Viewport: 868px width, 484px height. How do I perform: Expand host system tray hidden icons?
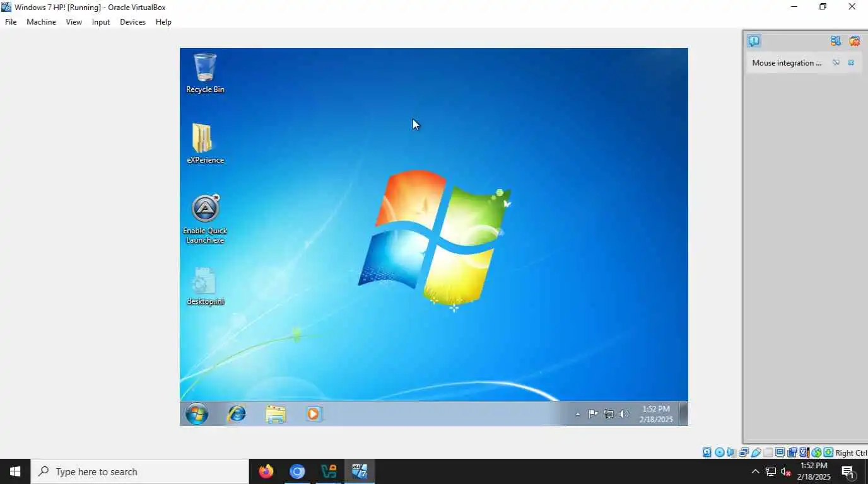(755, 471)
